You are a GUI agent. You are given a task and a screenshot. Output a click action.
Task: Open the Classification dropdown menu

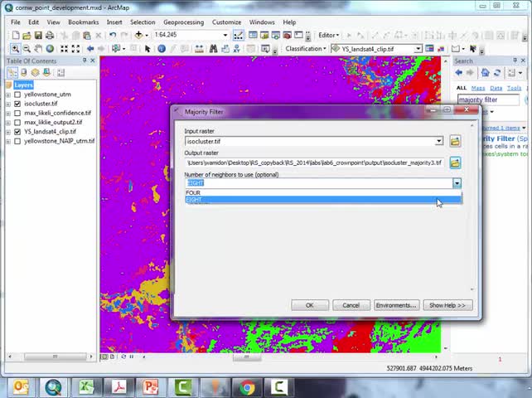click(x=306, y=49)
